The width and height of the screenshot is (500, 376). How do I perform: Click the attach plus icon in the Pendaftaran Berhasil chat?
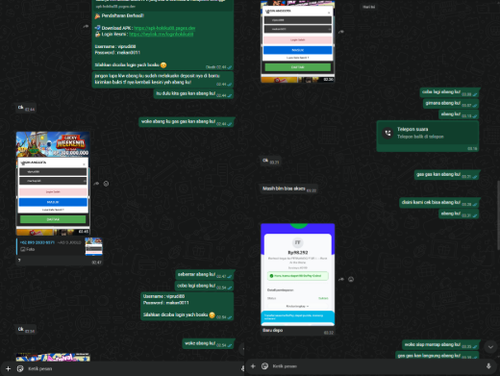8,369
